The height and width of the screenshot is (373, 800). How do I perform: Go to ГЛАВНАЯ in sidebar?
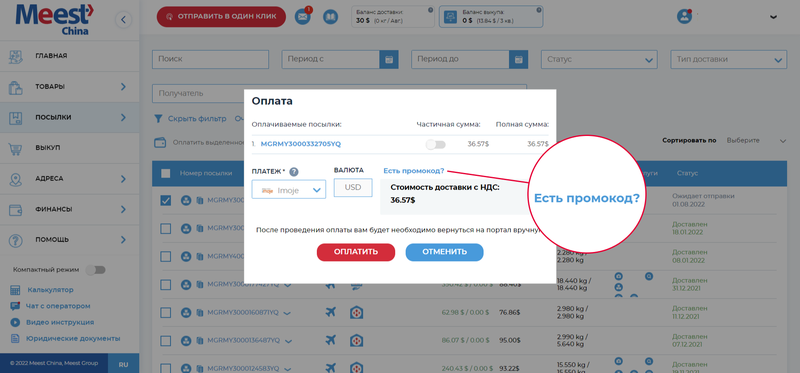click(x=69, y=56)
